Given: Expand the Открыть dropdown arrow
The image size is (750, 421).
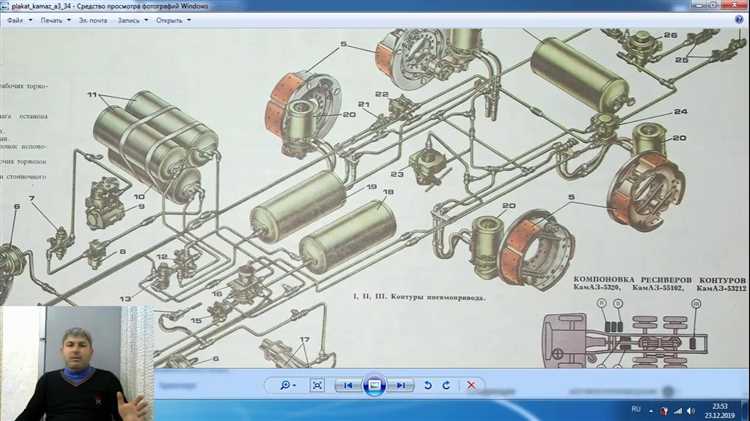Looking at the screenshot, I should (x=189, y=21).
